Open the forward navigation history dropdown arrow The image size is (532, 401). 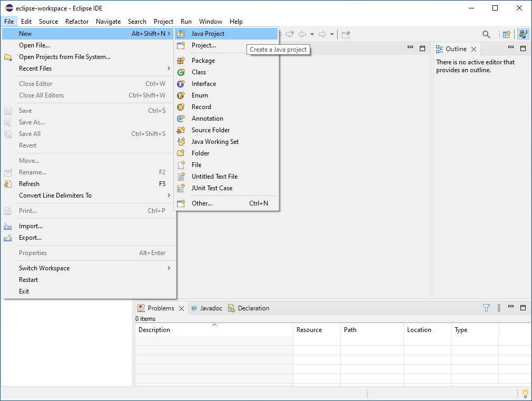tap(332, 34)
